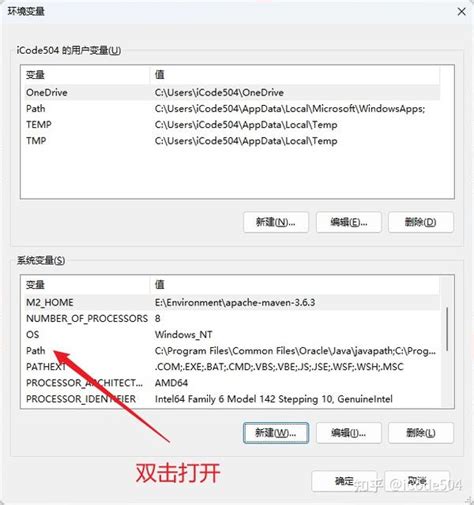The height and width of the screenshot is (505, 474).
Task: Select the user Path variable row
Action: click(x=230, y=108)
